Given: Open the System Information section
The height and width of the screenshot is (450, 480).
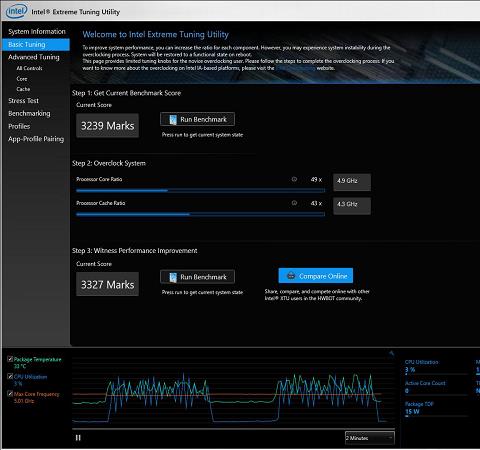Looking at the screenshot, I should pyautogui.click(x=37, y=31).
